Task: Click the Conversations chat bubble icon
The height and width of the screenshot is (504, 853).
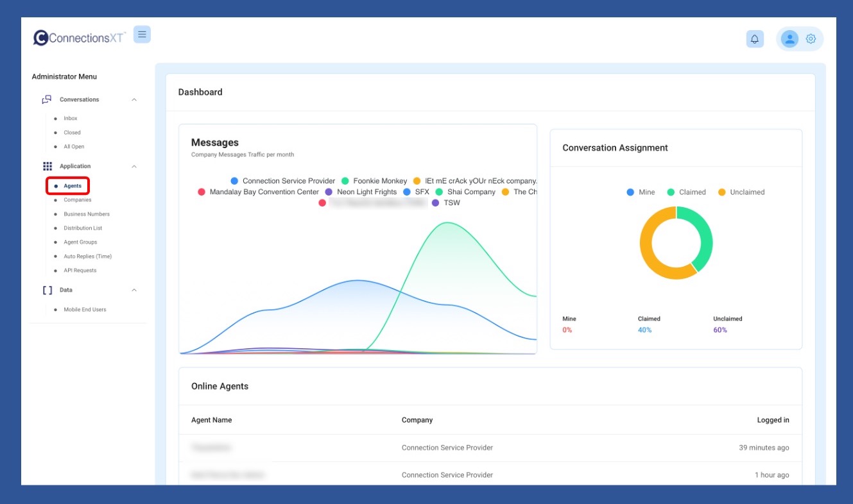Action: pos(47,99)
